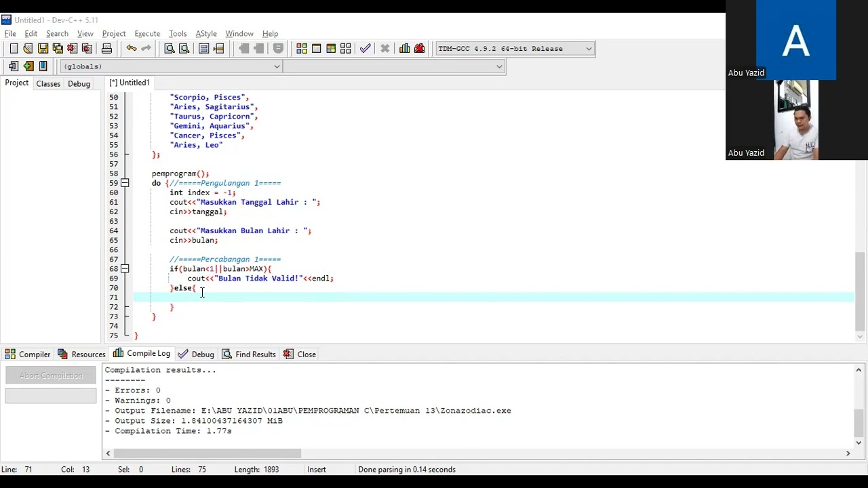The width and height of the screenshot is (868, 488).
Task: Click the New file toolbar icon
Action: click(14, 48)
